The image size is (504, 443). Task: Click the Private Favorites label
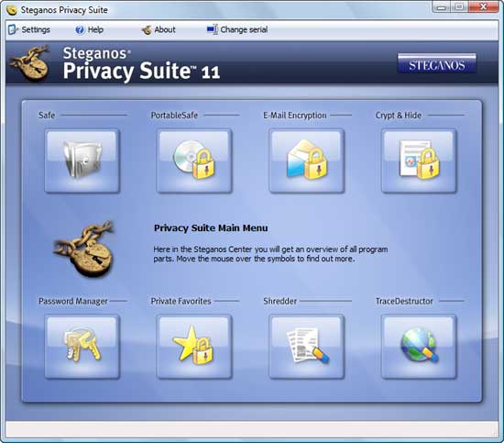click(181, 301)
